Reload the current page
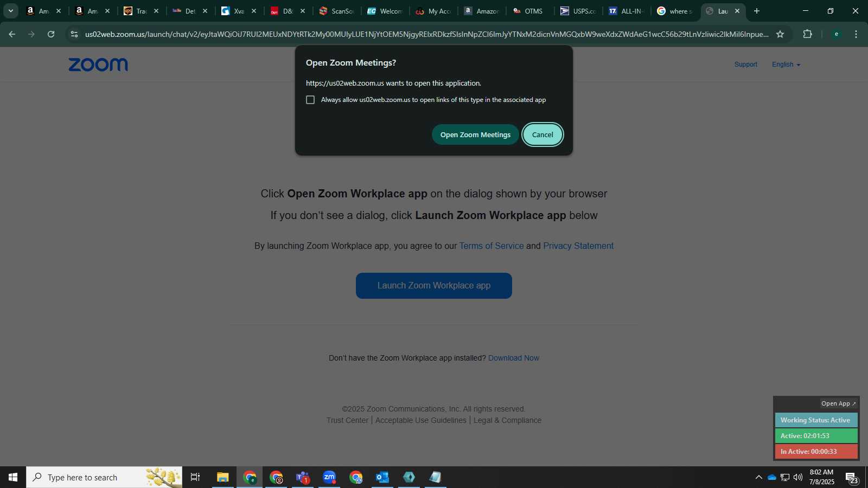 pos(51,34)
